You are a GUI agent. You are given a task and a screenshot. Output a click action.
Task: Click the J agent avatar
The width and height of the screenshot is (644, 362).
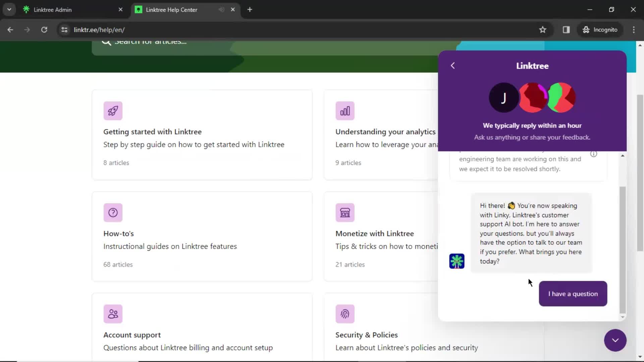click(x=503, y=98)
